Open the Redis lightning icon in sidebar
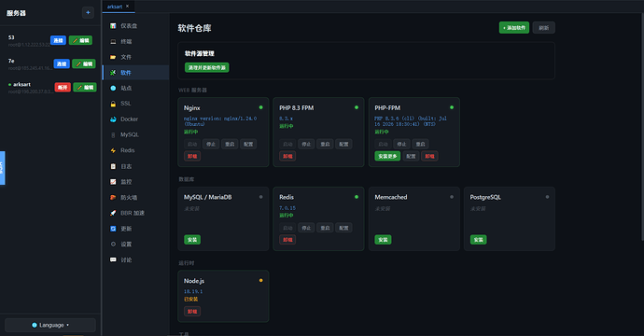Screen dimensions: 644x336 [x=113, y=150]
